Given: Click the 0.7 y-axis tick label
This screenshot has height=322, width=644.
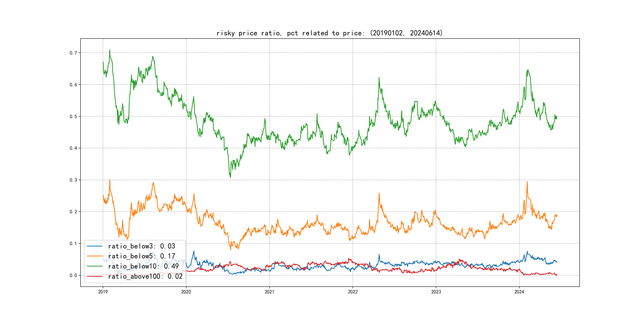Looking at the screenshot, I should click(x=73, y=53).
